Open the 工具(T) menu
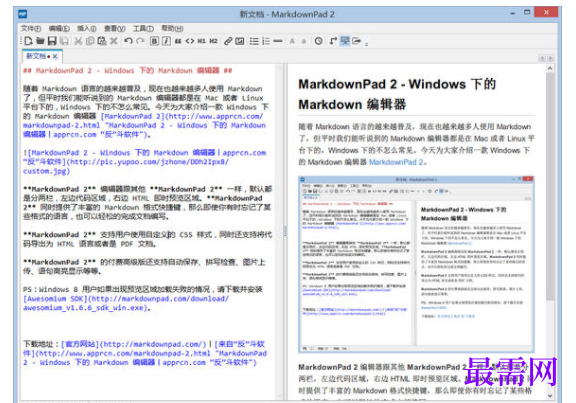Screen dimensions: 576x403 [x=143, y=28]
